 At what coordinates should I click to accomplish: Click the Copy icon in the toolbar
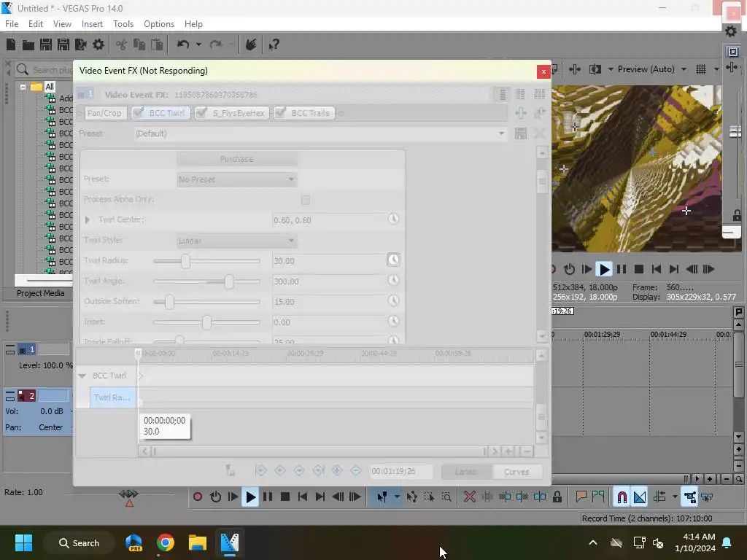pyautogui.click(x=139, y=44)
